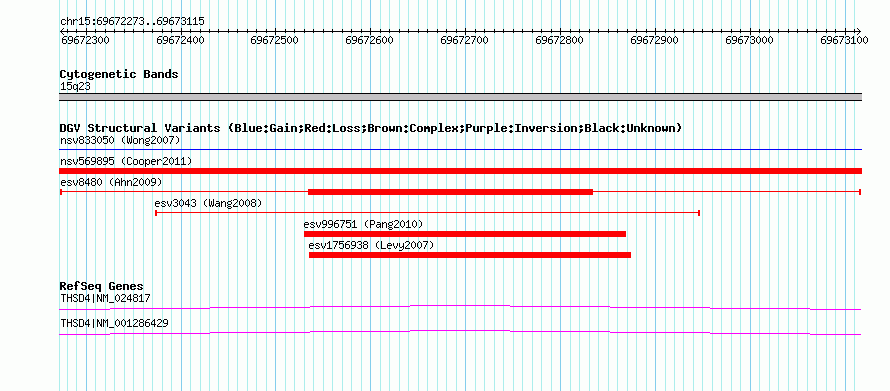Select variant label esv8480 (Ahn2009)
The height and width of the screenshot is (391, 890).
[111, 182]
